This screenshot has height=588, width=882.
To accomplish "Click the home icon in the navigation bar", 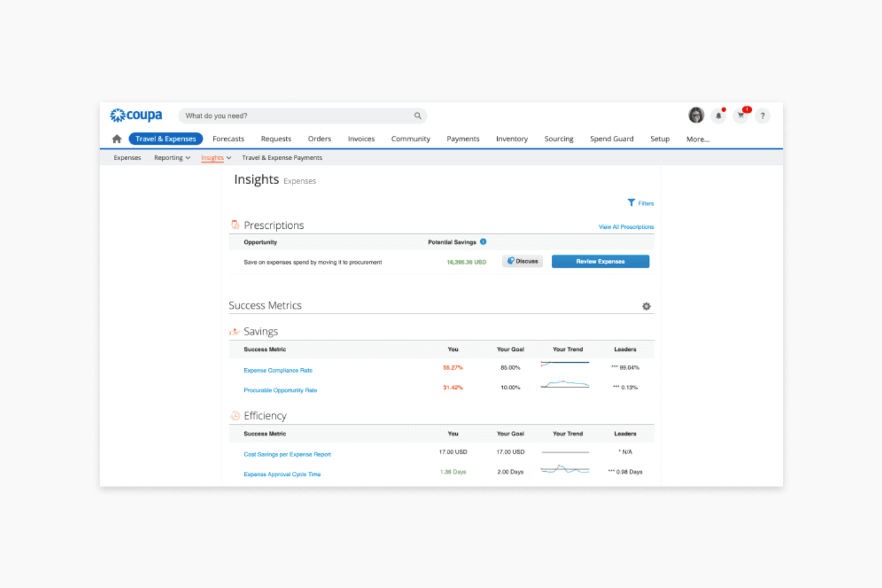I will [117, 138].
